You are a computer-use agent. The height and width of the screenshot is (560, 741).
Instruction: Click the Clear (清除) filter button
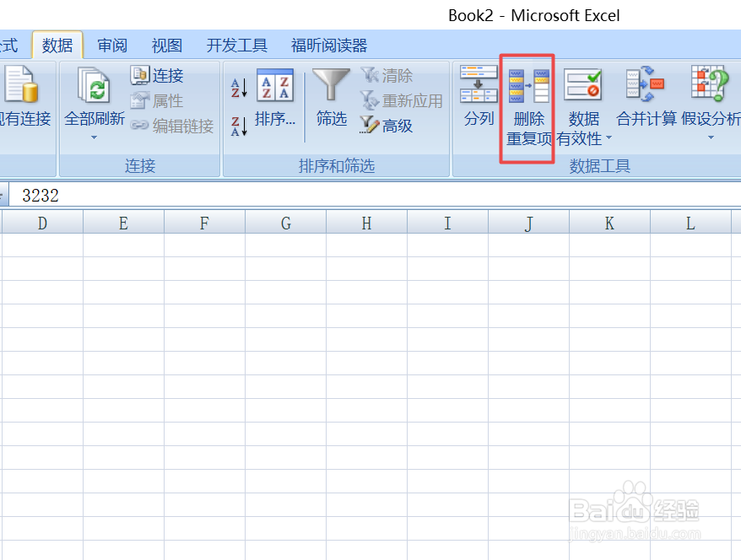(387, 75)
